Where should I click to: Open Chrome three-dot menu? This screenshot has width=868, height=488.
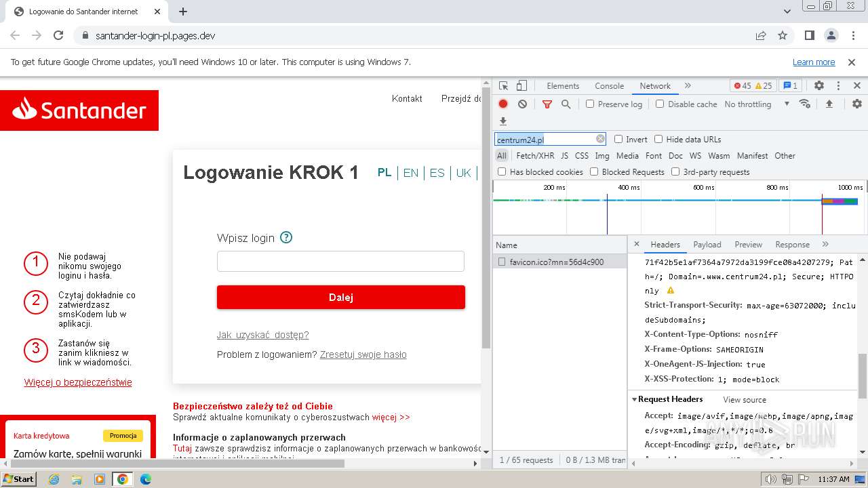pyautogui.click(x=852, y=35)
